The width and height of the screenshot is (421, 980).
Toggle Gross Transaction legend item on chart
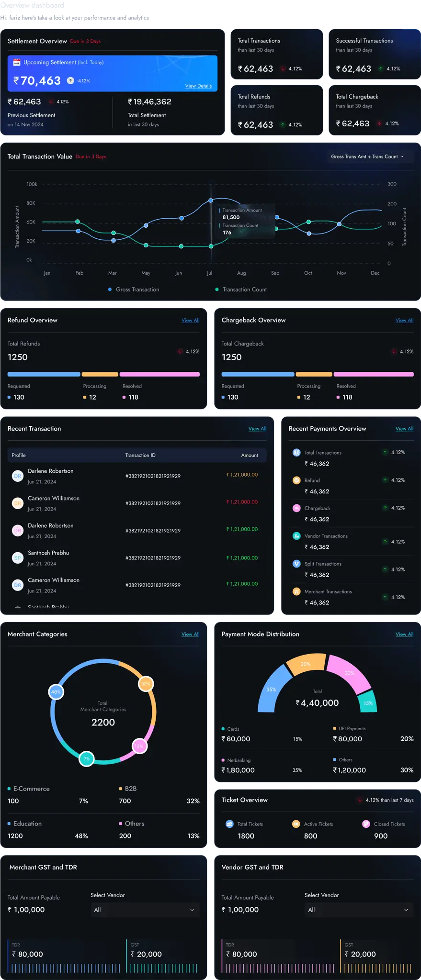click(x=134, y=290)
